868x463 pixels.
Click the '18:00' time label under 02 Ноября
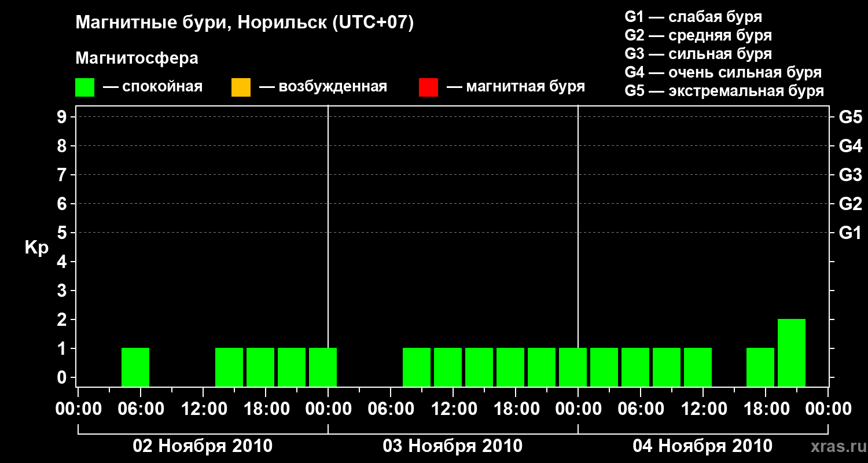coord(266,409)
